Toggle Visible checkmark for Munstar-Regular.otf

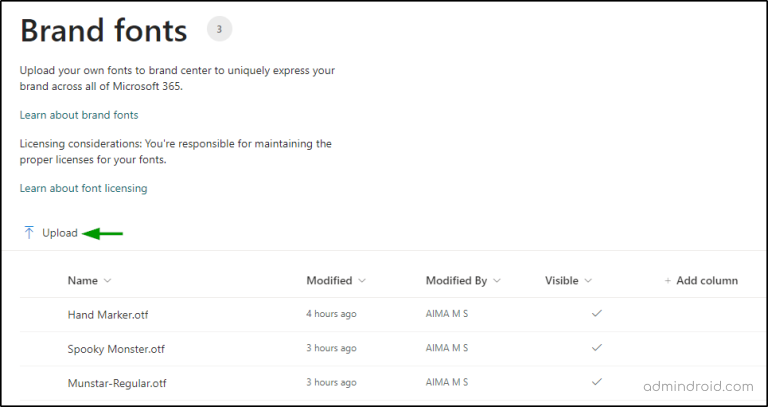tap(597, 381)
